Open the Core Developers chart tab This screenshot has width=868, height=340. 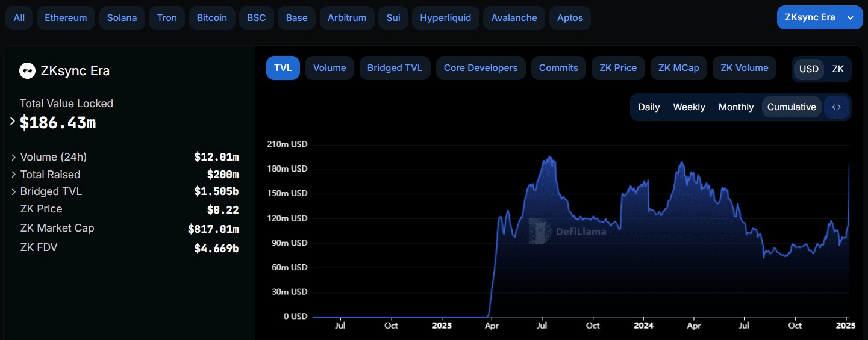[x=480, y=68]
